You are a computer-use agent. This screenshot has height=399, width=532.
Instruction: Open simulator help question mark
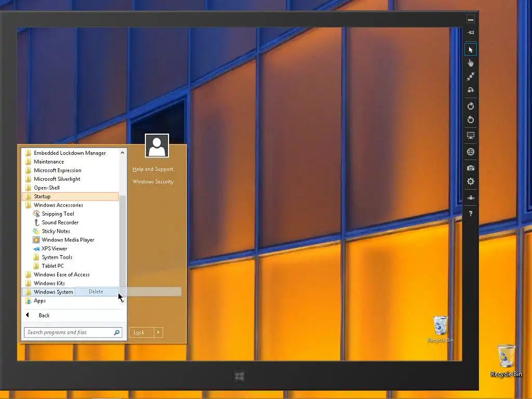click(471, 214)
